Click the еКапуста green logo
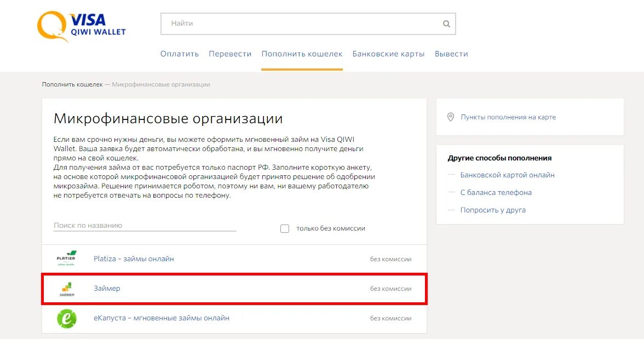The height and width of the screenshot is (339, 644). point(67,318)
